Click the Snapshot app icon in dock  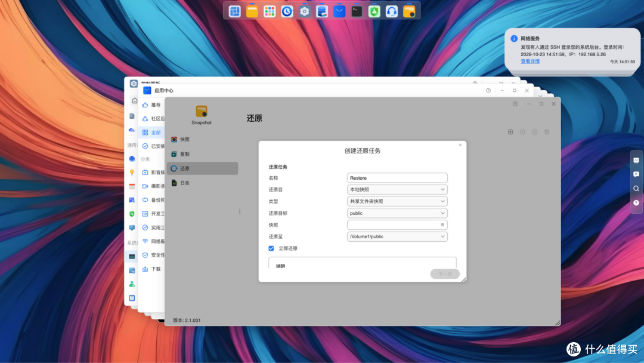point(409,11)
